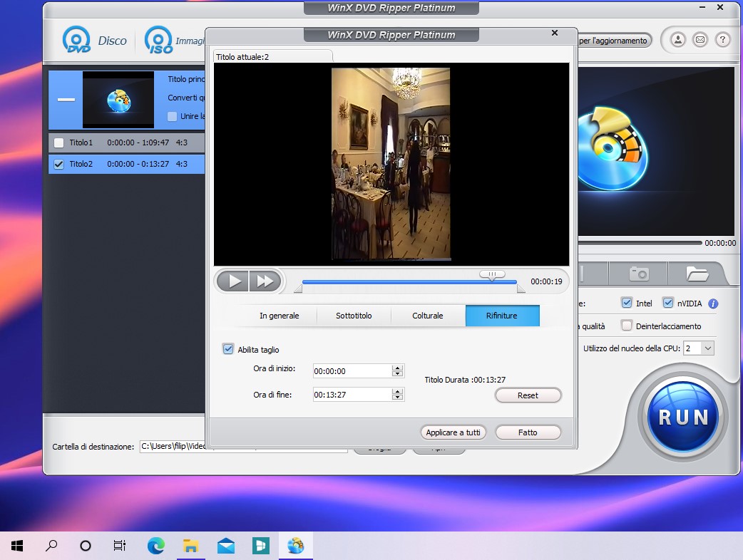Screen dimensions: 743x560
Task: Check the Titolo1 checkbox
Action: [x=58, y=142]
